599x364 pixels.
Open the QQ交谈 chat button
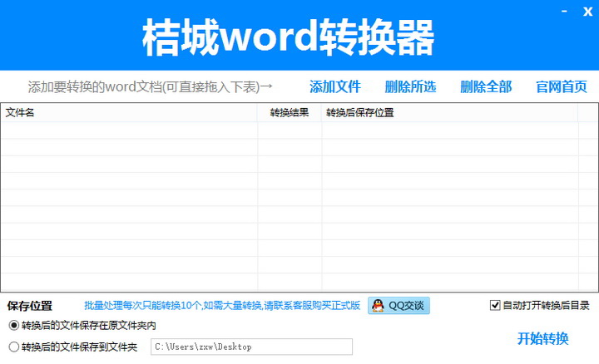click(399, 306)
